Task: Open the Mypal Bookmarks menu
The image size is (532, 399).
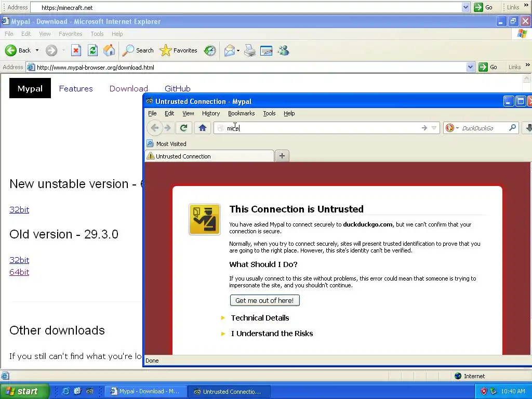Action: tap(241, 113)
